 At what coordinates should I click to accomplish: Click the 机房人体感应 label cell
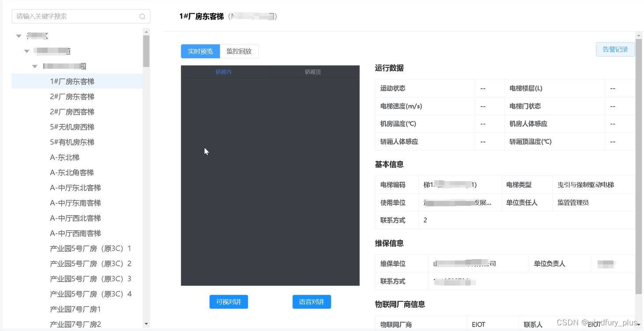pyautogui.click(x=555, y=124)
